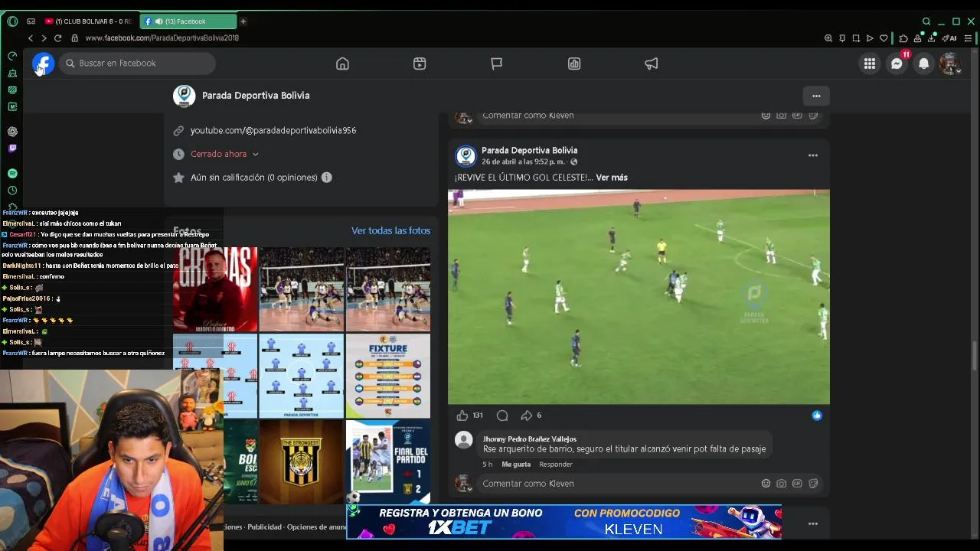980x551 pixels.
Task: Open the FIXTURE photo thumbnail
Action: point(388,376)
